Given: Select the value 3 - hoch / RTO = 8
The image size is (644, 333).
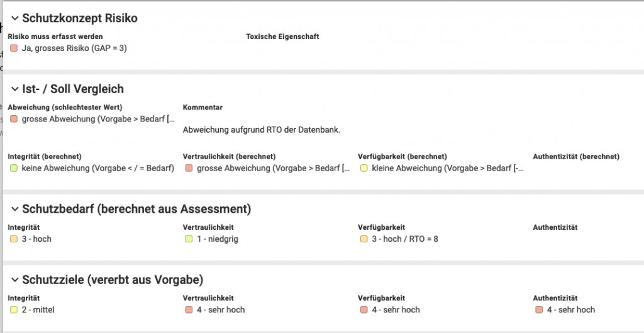Looking at the screenshot, I should 405,239.
